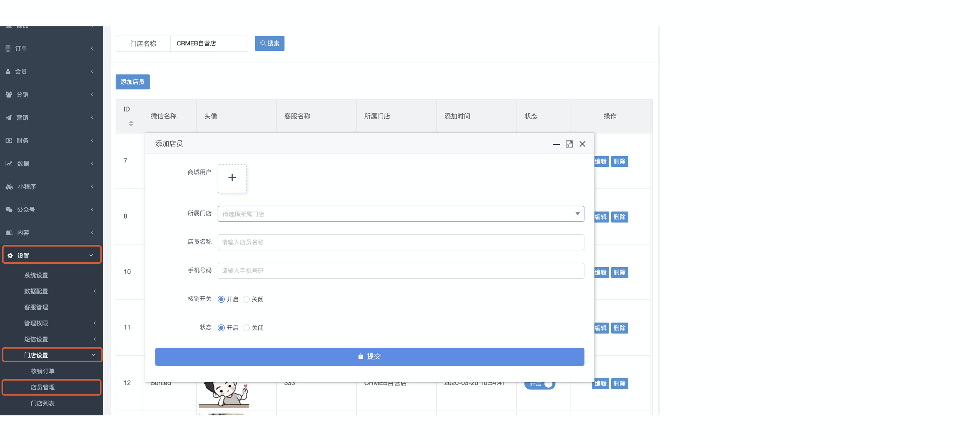Viewport: 980px width, 442px height.
Task: Open 门店列表 in the sidebar
Action: pos(43,403)
